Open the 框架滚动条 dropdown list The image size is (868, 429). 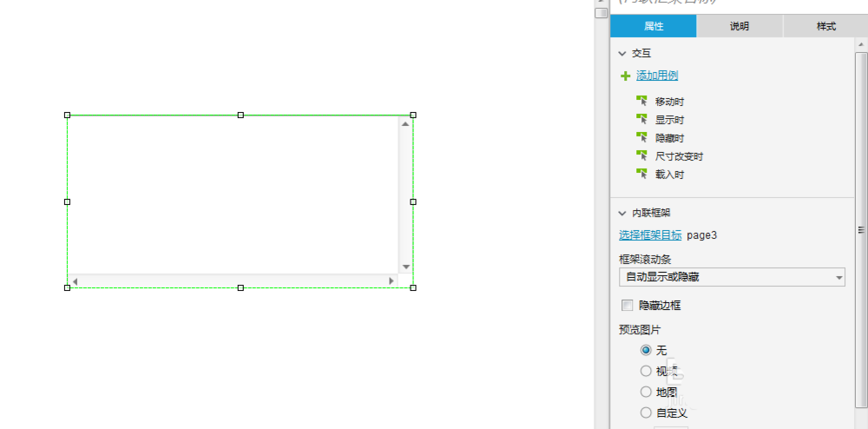coord(731,278)
